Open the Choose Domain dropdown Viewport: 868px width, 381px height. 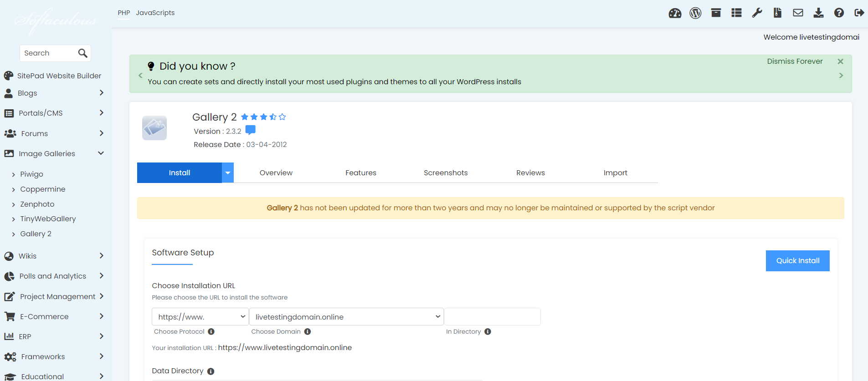coord(346,317)
